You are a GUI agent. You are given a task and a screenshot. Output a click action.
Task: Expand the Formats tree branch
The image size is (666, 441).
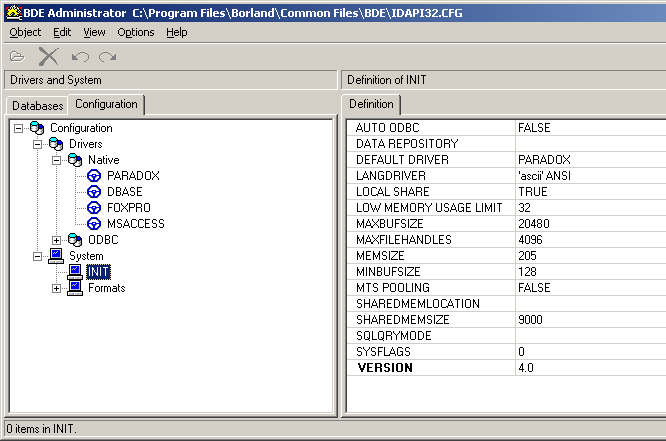click(x=56, y=288)
